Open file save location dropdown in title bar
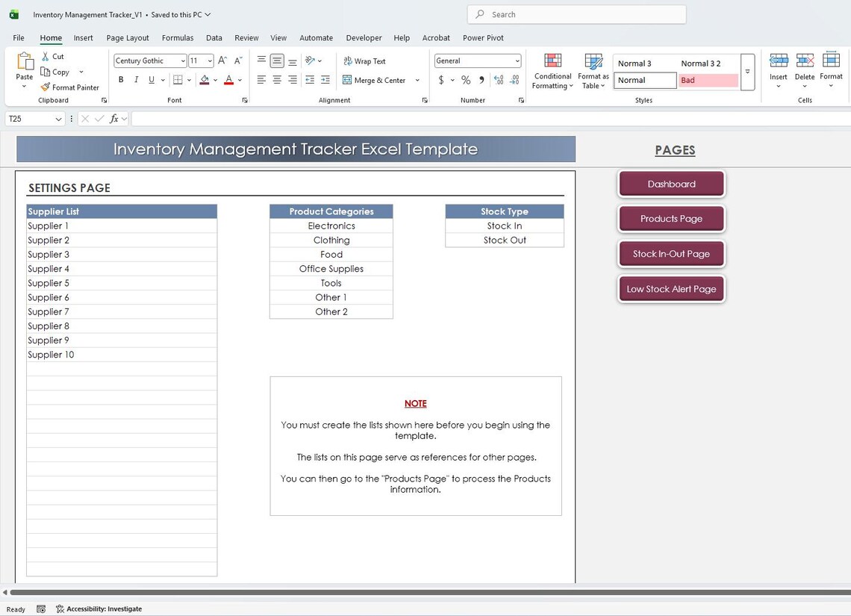 pos(208,15)
